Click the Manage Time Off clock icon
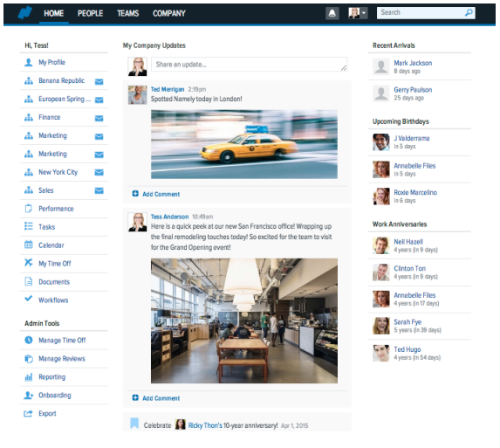The width and height of the screenshot is (500, 448). click(29, 340)
